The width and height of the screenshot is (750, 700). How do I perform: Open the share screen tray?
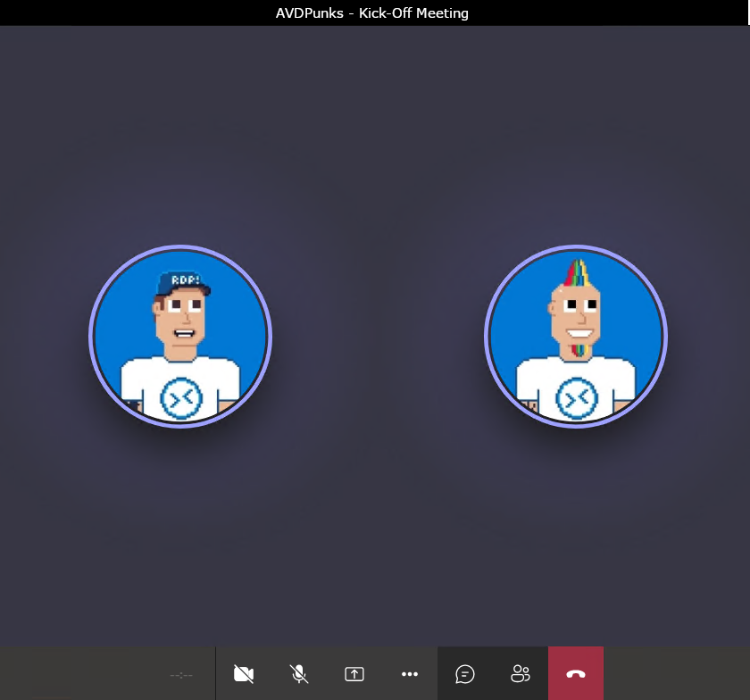click(354, 674)
